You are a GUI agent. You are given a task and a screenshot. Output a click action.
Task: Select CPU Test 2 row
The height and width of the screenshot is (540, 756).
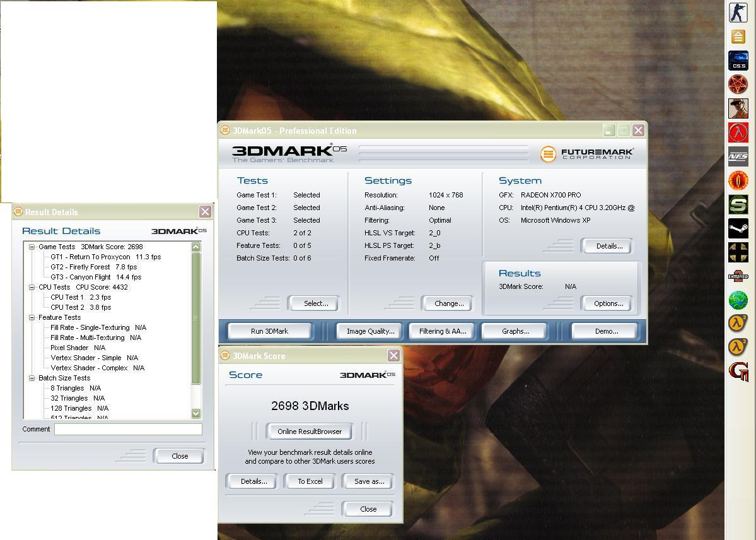tap(81, 307)
